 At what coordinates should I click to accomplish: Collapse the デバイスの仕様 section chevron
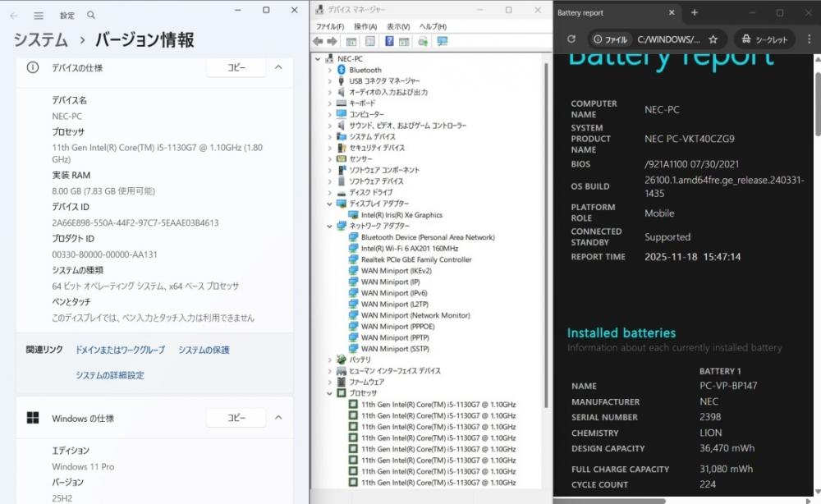pyautogui.click(x=278, y=67)
